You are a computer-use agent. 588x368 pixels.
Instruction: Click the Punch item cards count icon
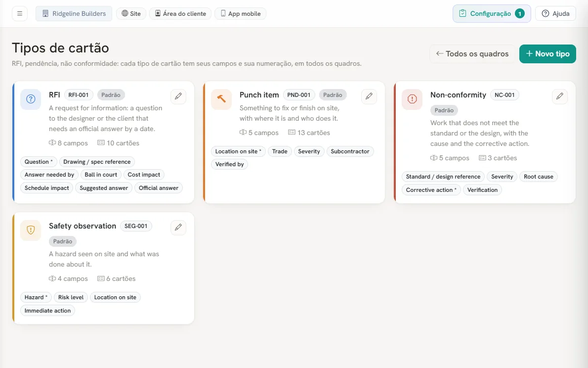[x=292, y=132]
